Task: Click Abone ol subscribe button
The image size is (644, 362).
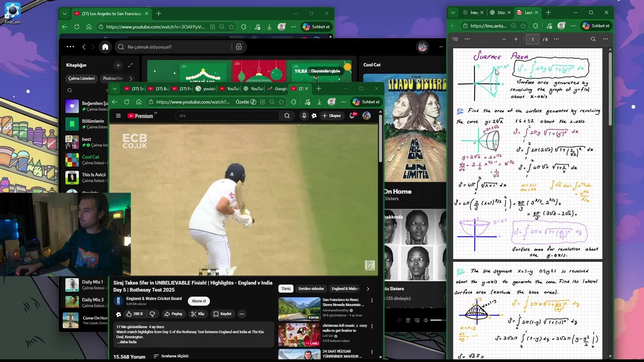Action: tap(199, 301)
